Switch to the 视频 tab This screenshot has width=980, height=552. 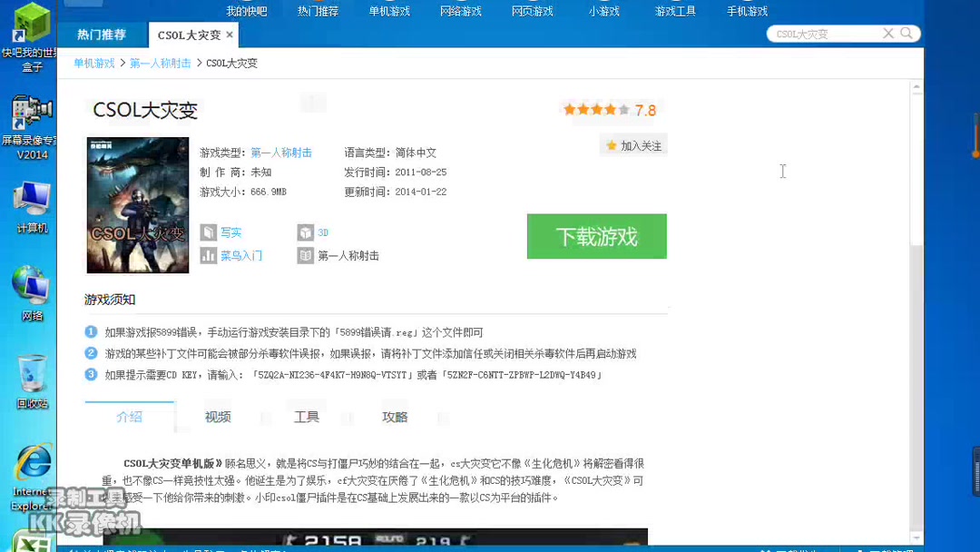[x=218, y=416]
